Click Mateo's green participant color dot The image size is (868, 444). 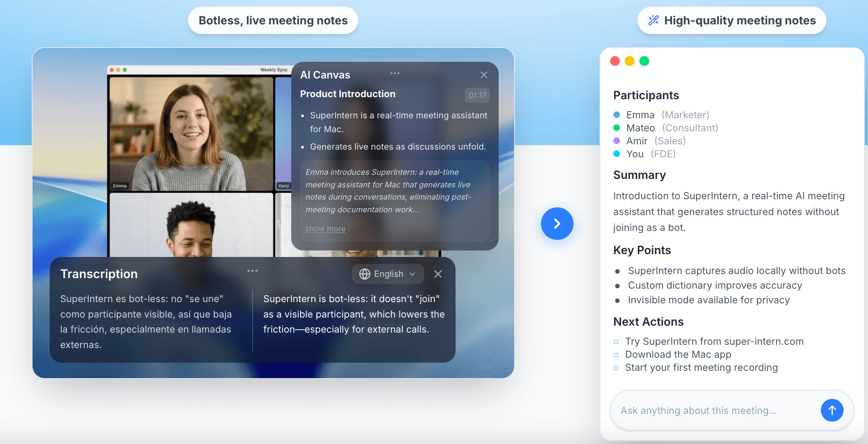pos(617,128)
